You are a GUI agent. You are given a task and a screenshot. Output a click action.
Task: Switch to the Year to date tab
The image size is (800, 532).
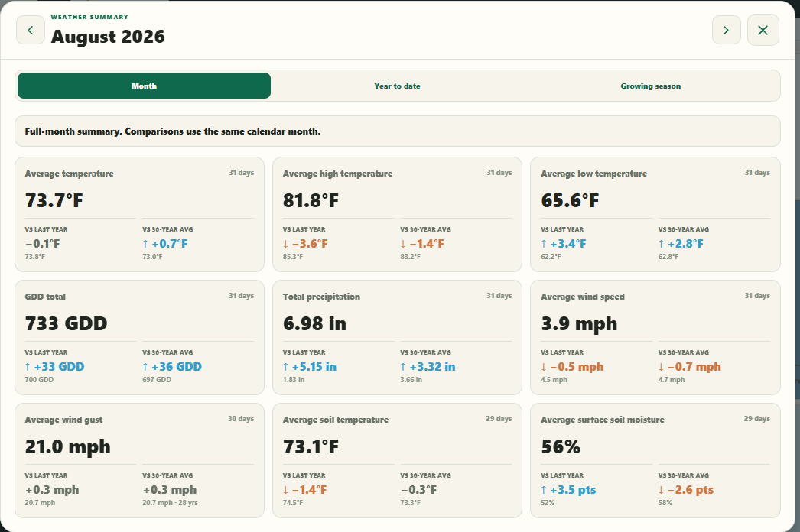pyautogui.click(x=397, y=86)
